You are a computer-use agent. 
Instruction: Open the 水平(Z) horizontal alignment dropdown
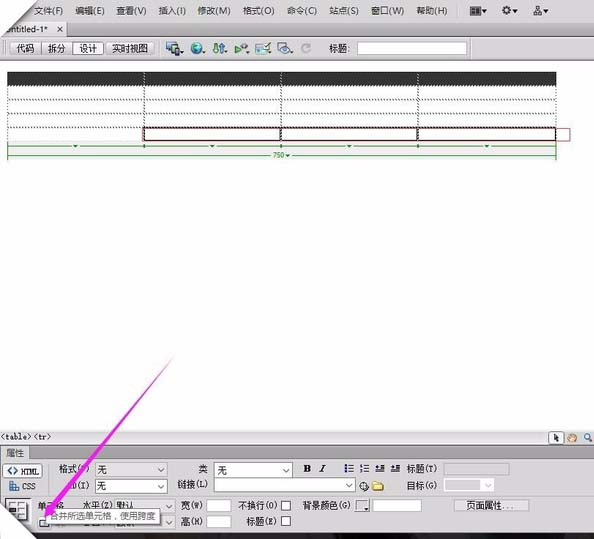[x=145, y=506]
